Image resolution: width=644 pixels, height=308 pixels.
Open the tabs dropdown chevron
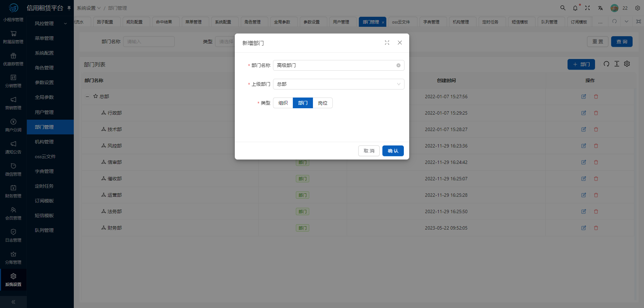pos(626,21)
